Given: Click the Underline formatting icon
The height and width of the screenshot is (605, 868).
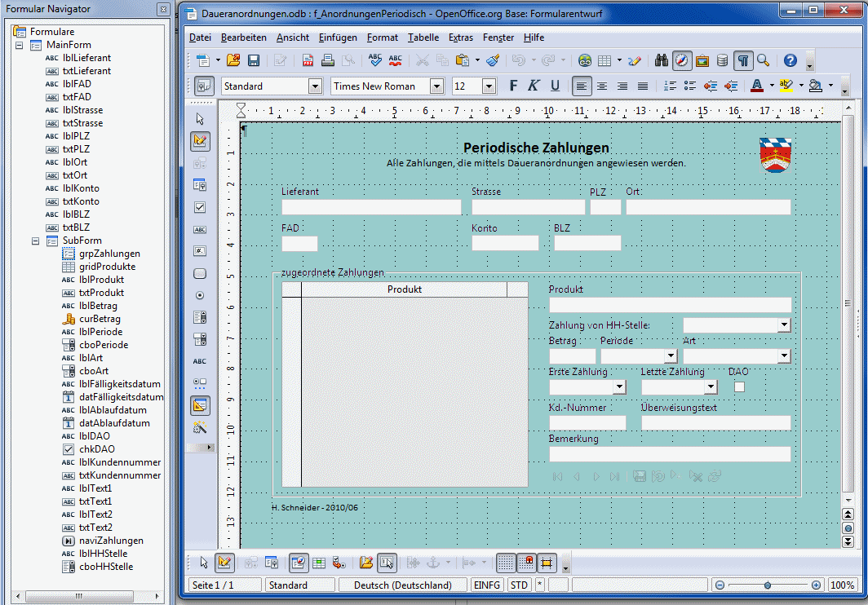Looking at the screenshot, I should 555,86.
